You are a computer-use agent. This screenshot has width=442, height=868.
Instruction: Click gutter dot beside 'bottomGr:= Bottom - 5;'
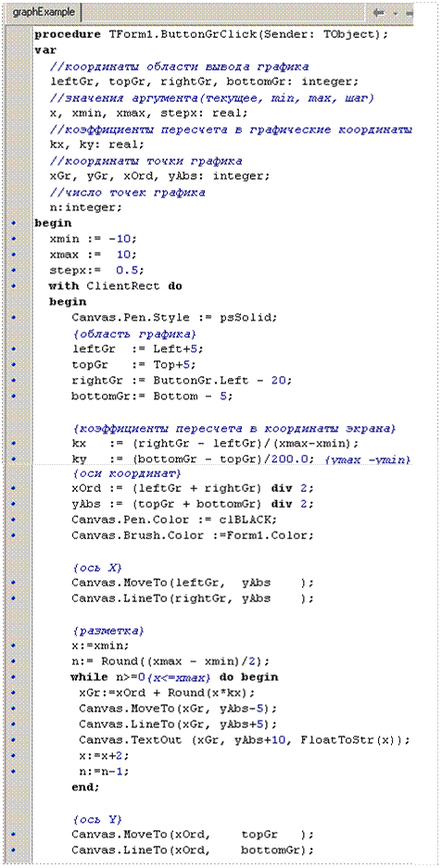pyautogui.click(x=13, y=396)
